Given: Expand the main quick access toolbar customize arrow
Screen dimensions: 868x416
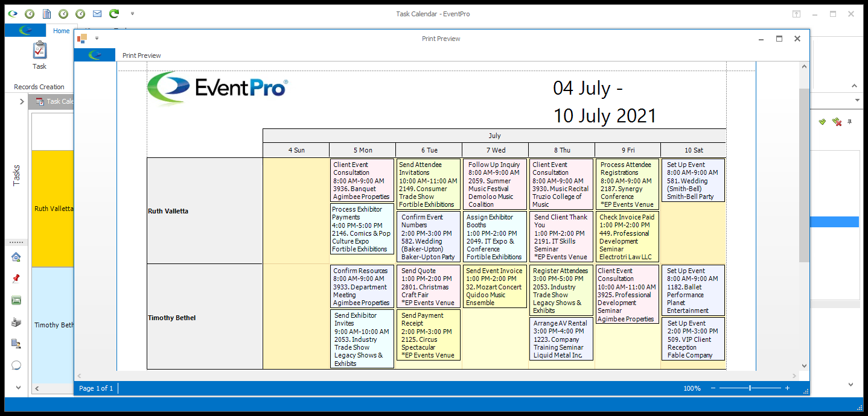Looking at the screenshot, I should 132,13.
